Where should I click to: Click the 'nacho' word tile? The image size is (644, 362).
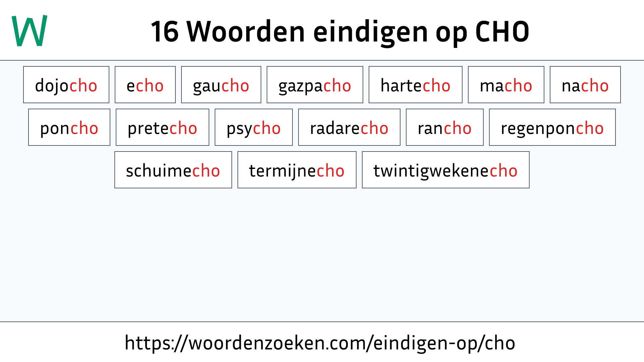click(x=584, y=85)
